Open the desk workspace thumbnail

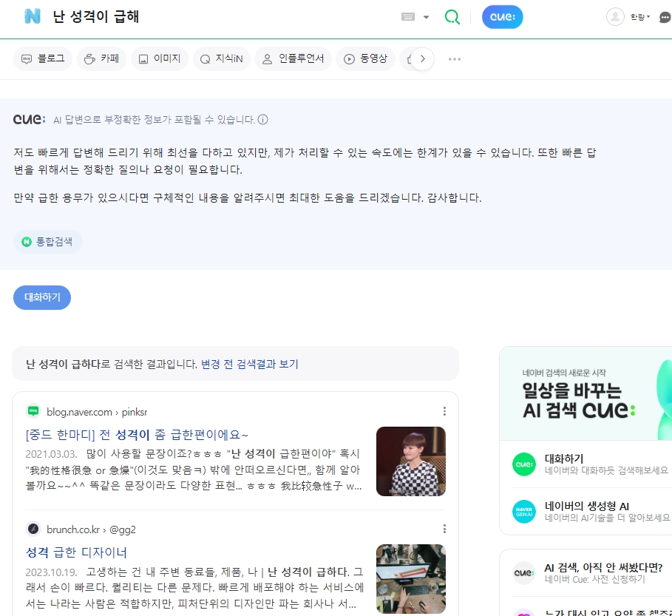(x=410, y=579)
